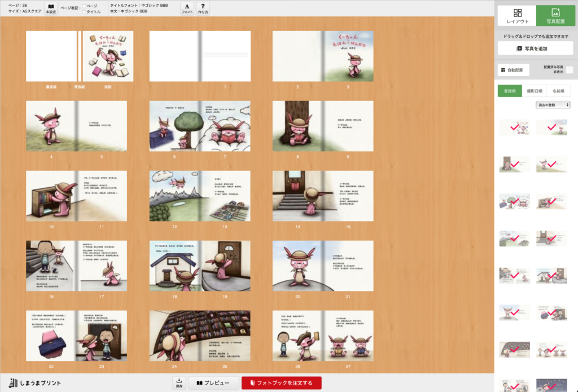
Task: Select the 登録順 sort tab
Action: click(x=510, y=91)
